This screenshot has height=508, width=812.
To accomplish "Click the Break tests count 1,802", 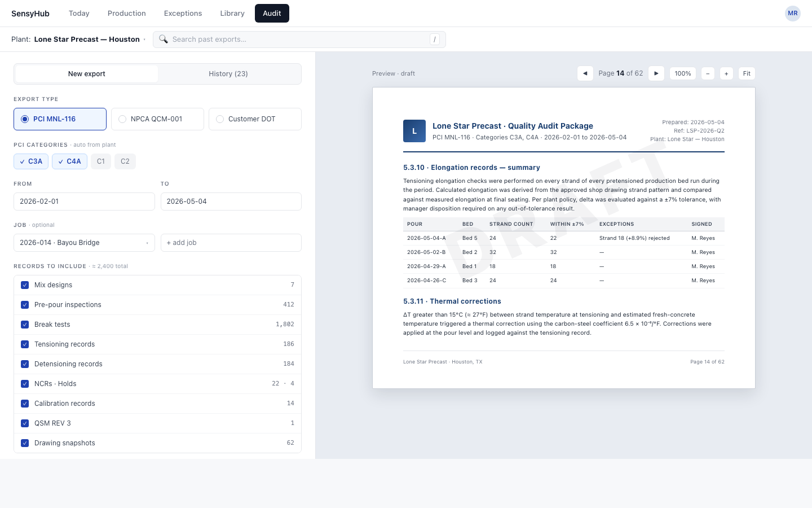I will click(285, 325).
